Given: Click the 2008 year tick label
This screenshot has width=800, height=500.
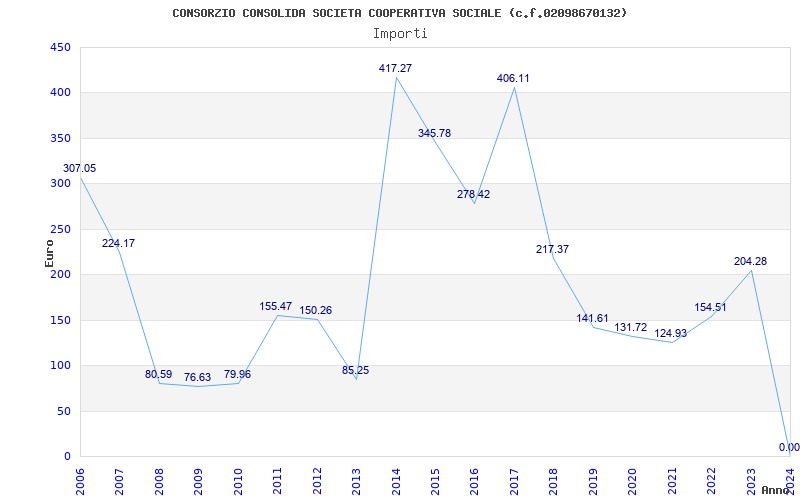Looking at the screenshot, I should [159, 482].
